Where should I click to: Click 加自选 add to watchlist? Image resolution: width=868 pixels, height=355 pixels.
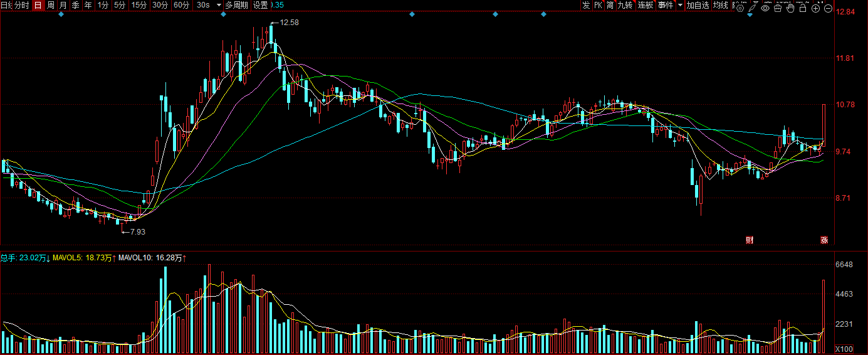coord(698,5)
